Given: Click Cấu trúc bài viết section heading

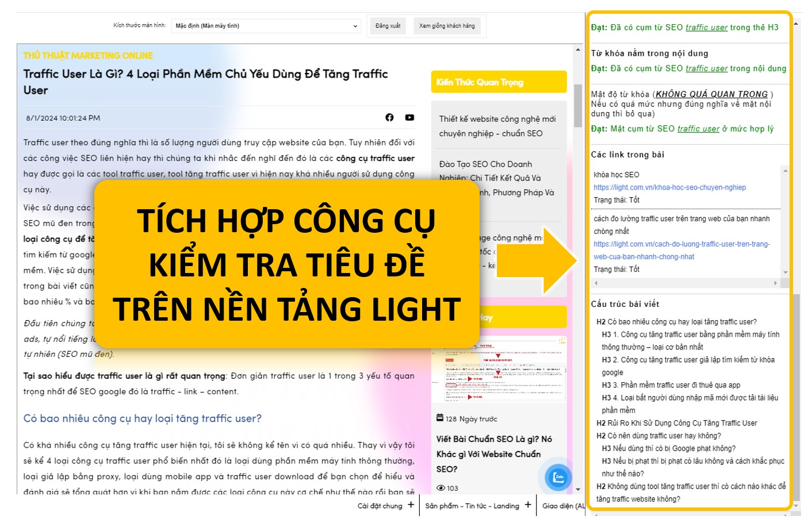Looking at the screenshot, I should point(625,304).
